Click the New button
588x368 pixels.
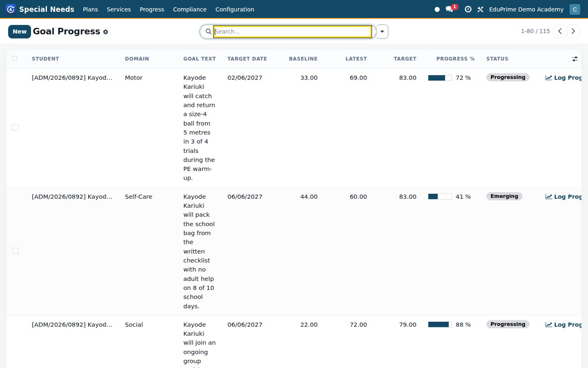(20, 31)
